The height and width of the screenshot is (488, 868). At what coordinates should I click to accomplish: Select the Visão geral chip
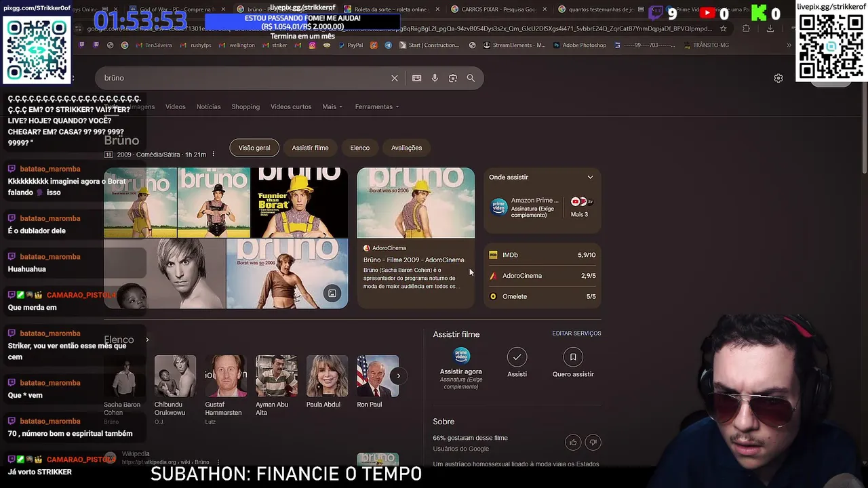(254, 148)
